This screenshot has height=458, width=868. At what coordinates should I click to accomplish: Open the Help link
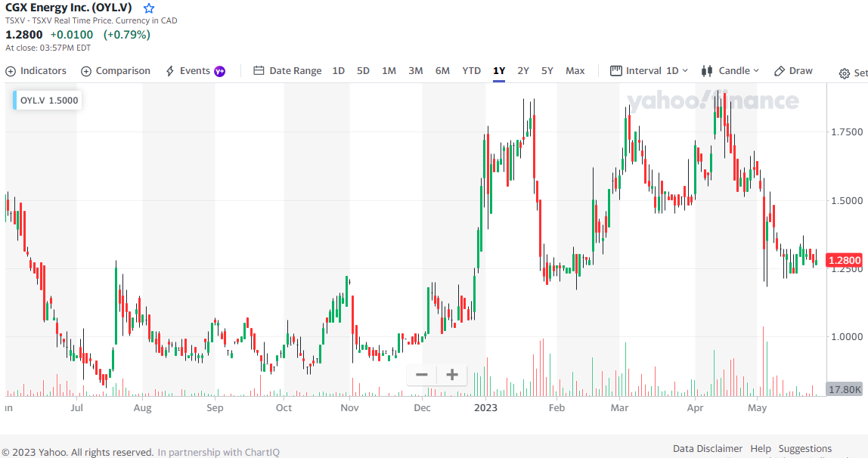tap(761, 449)
